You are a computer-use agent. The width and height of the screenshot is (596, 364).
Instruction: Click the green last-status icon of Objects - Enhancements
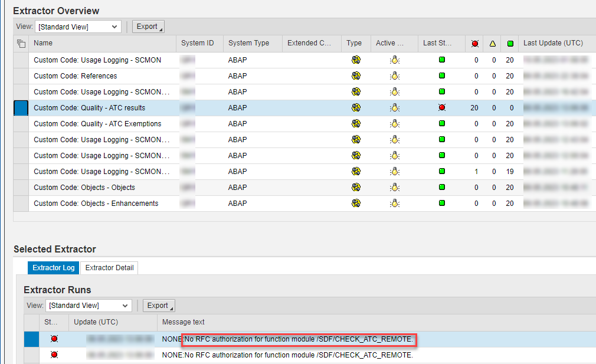click(x=441, y=204)
